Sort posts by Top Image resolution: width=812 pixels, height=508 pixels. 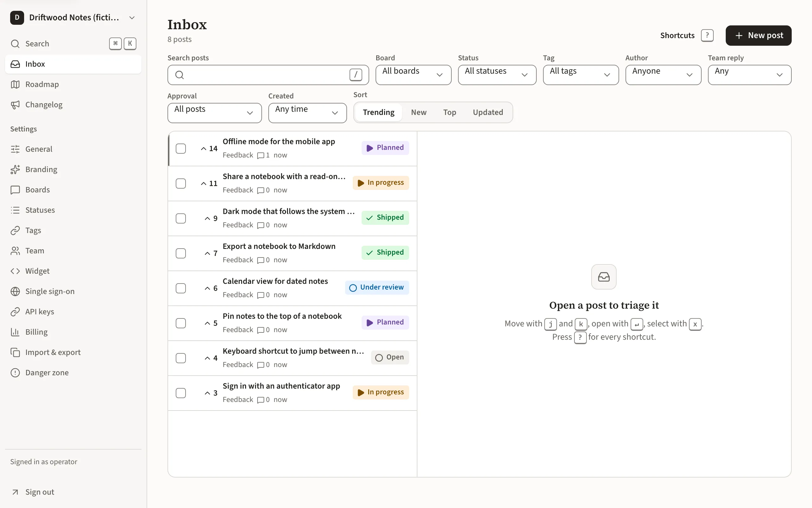coord(450,112)
